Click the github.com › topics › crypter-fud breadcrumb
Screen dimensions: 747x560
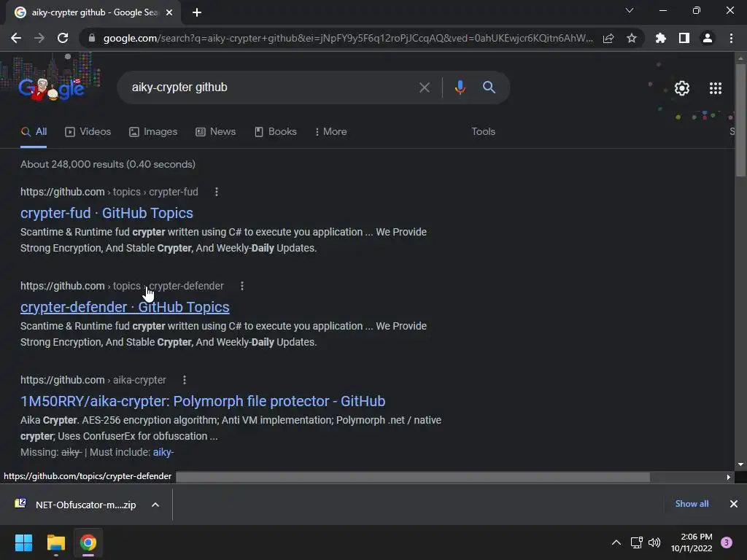pyautogui.click(x=109, y=192)
